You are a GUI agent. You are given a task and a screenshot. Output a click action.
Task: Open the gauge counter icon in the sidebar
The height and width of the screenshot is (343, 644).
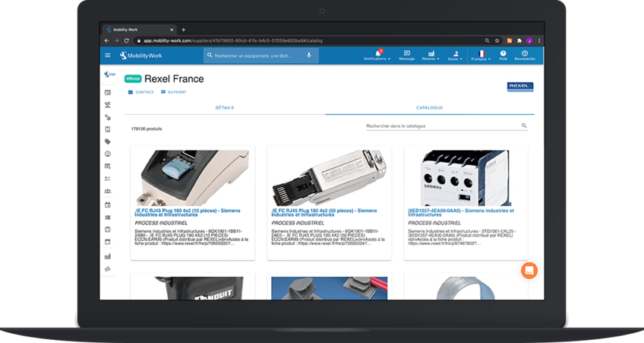click(x=108, y=154)
